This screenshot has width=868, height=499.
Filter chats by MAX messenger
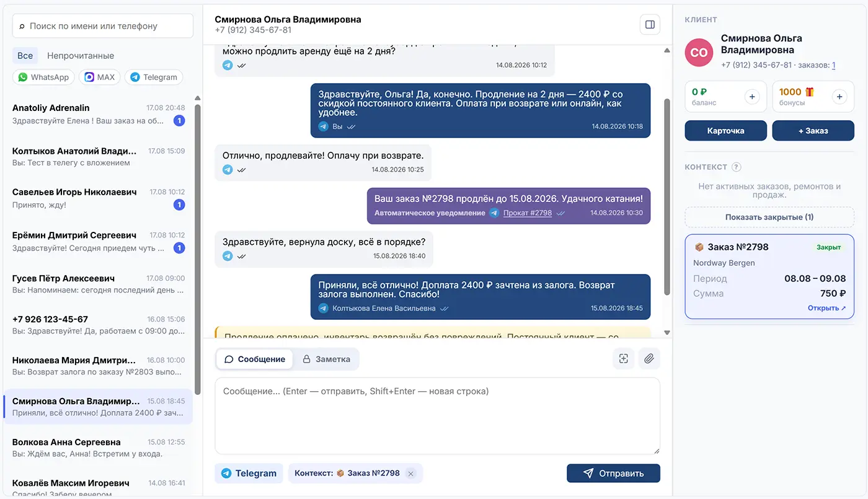[100, 77]
